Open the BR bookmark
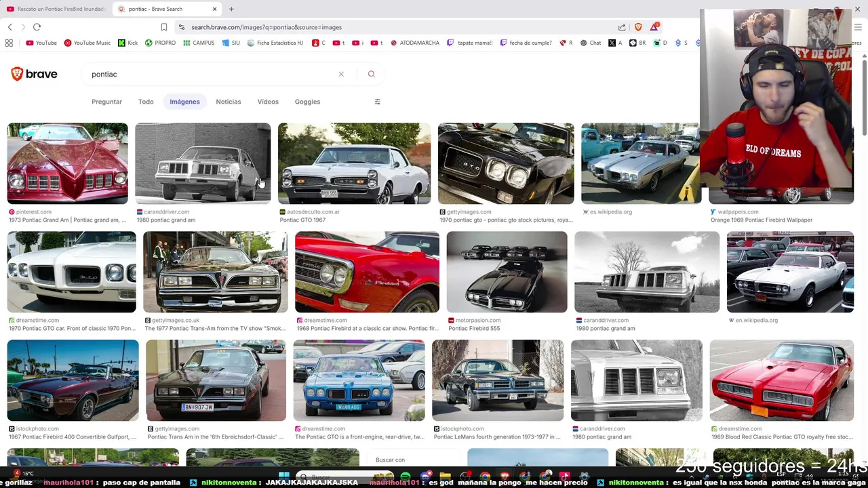Screen dimensions: 868x488 637,43
